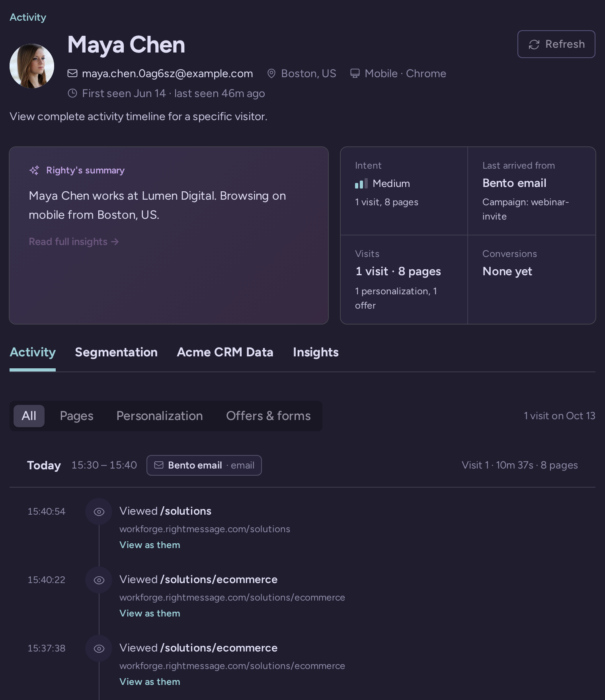Click the device monitor icon beside Mobile · Chrome

pyautogui.click(x=355, y=74)
